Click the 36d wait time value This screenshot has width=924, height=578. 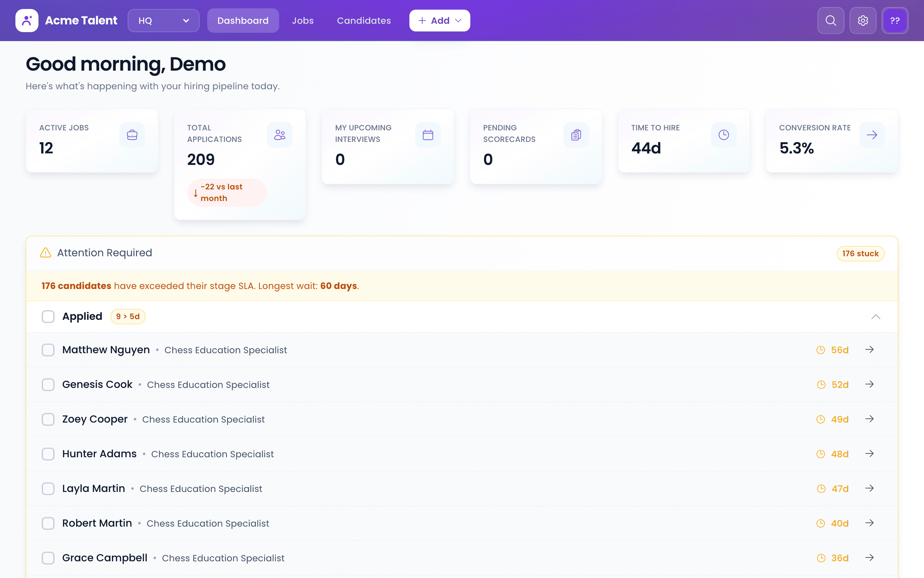840,558
